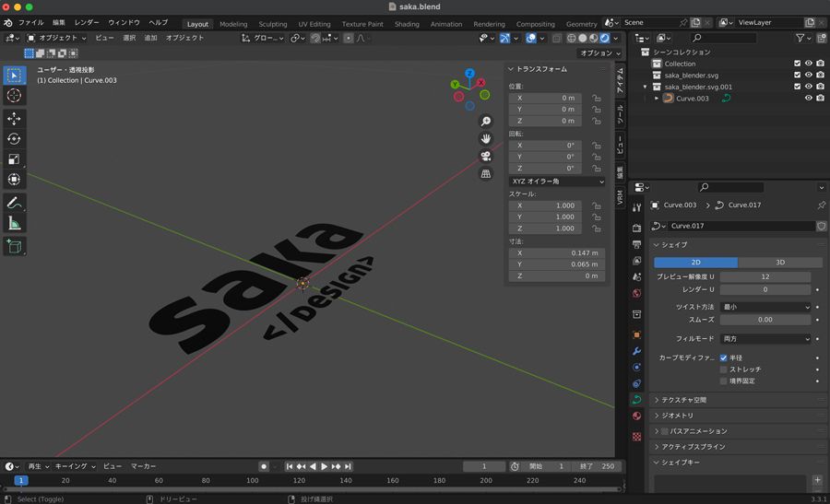Enable the ストレッチ checkbox
The height and width of the screenshot is (504, 830).
723,369
